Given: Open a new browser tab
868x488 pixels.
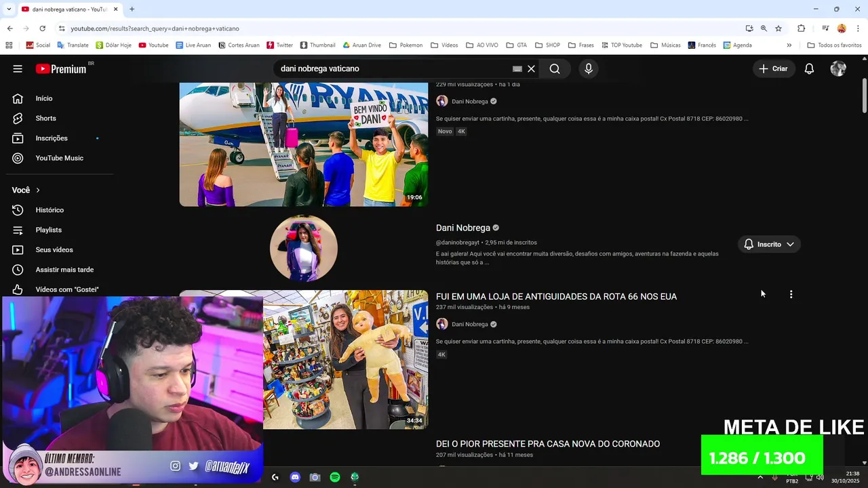Looking at the screenshot, I should point(132,9).
